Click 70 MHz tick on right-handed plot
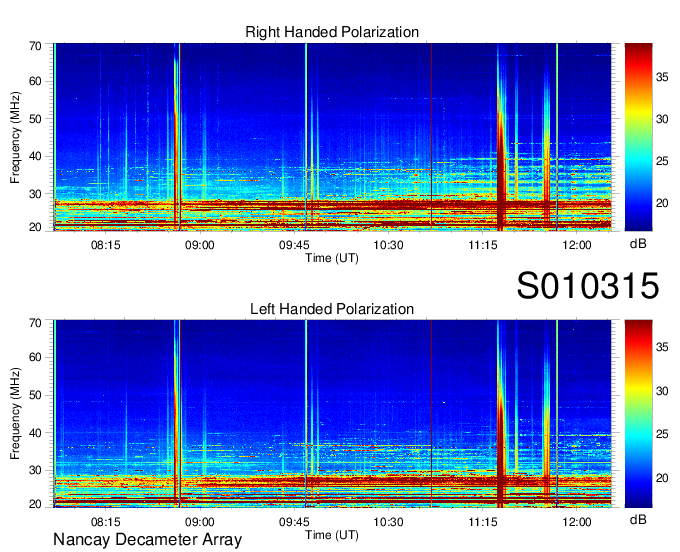Viewport: 680px width, 552px height. tap(35, 46)
